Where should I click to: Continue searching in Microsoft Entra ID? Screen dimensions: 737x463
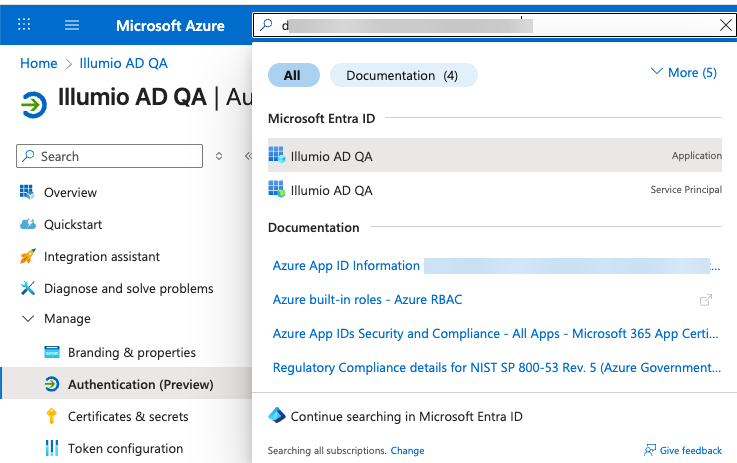coord(406,416)
